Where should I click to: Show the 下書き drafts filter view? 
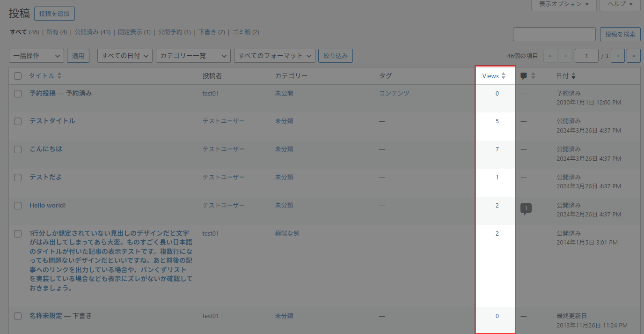point(207,32)
